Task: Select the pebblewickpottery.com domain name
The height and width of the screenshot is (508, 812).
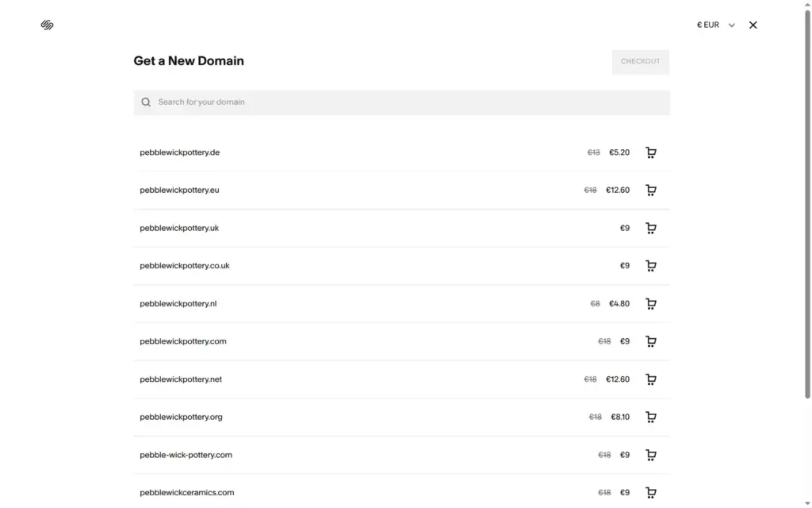Action: click(183, 341)
